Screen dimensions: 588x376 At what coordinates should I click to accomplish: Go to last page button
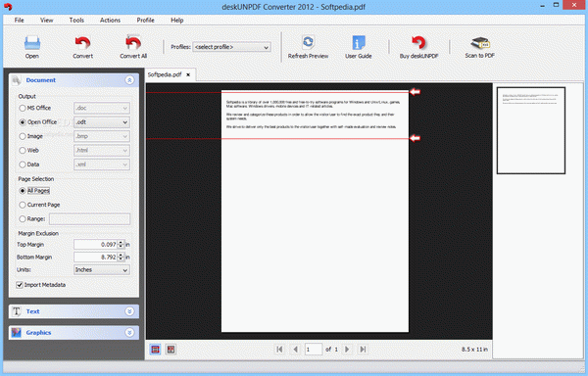363,350
